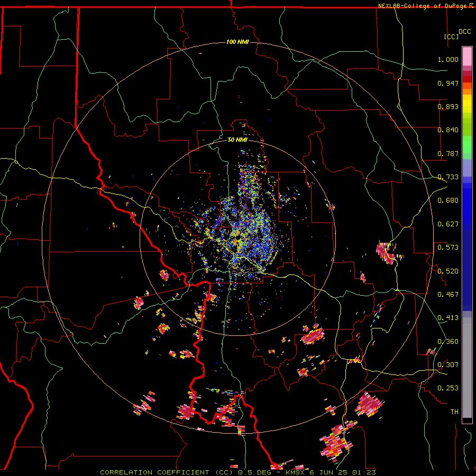Click the TH label on the color scale
This screenshot has height=476, width=476.
(454, 412)
